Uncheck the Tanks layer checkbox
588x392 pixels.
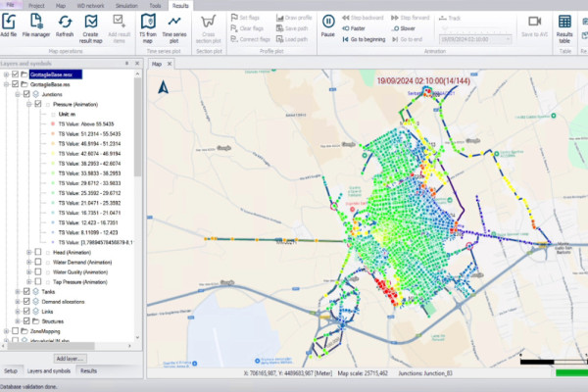coord(26,291)
